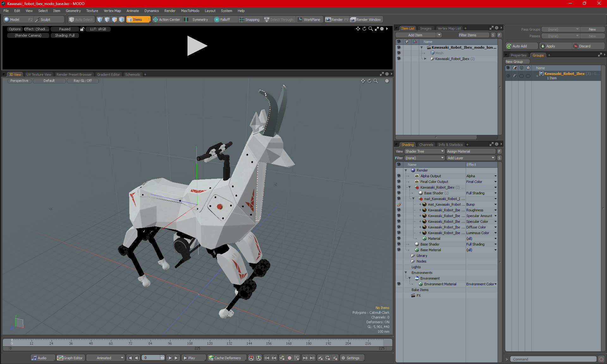The image size is (607, 364).
Task: Open the Filter (none) dropdown
Action: click(x=425, y=158)
